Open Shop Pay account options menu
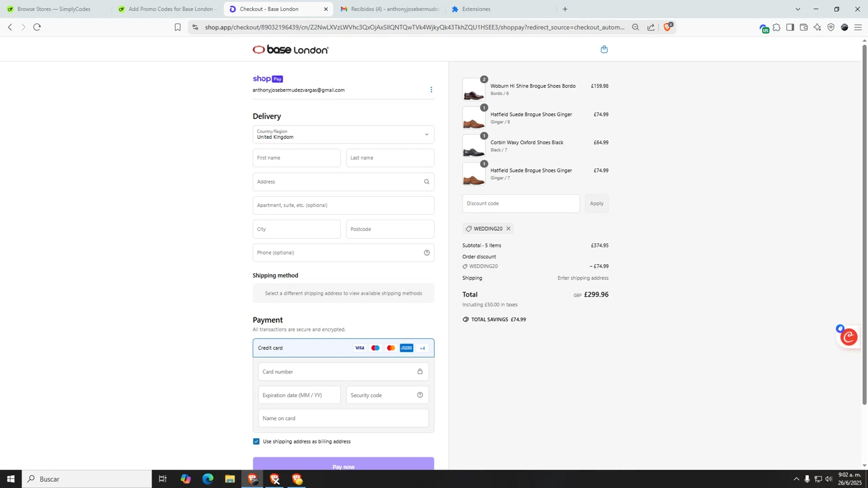This screenshot has height=488, width=868. [x=431, y=90]
